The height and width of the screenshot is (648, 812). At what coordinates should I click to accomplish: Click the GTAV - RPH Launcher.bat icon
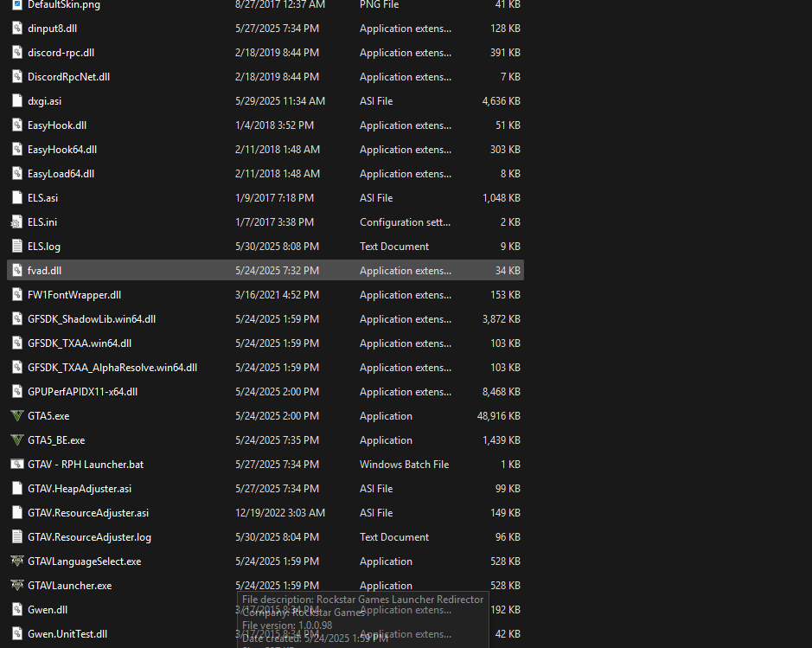pyautogui.click(x=17, y=464)
